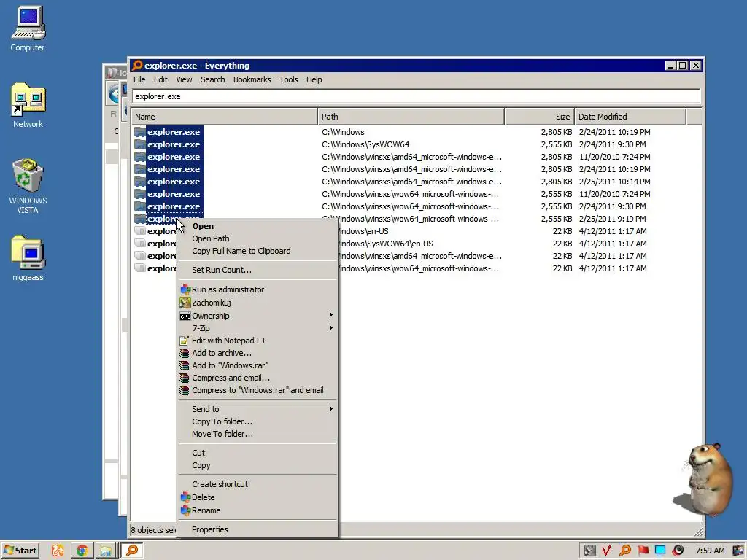Viewport: 747px width, 560px height.
Task: Click the Start button
Action: [x=20, y=551]
